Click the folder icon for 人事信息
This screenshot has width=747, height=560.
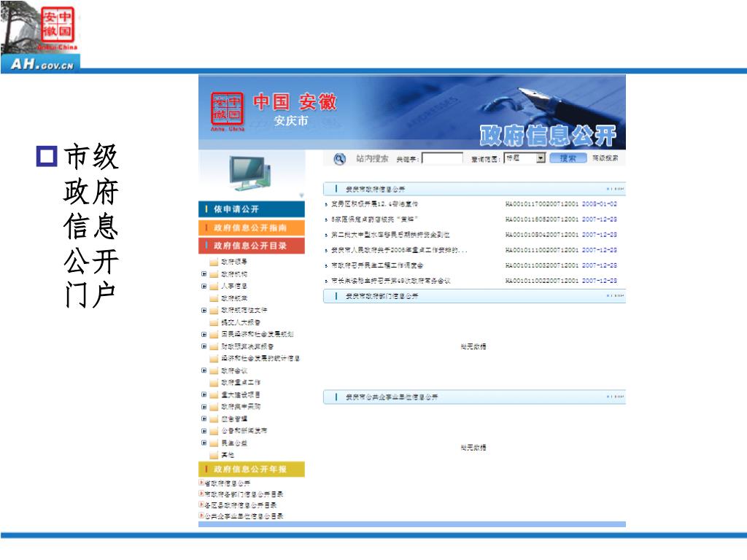pos(214,286)
